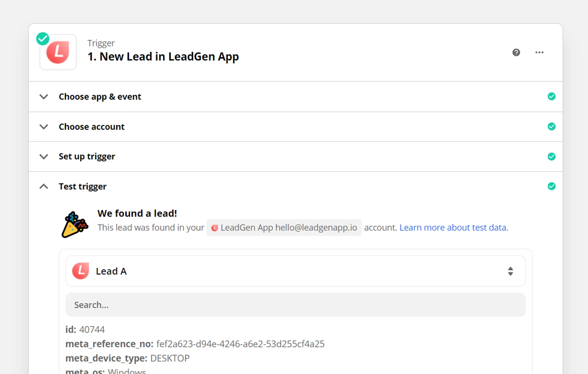
Task: Click green status check on Choose app & event
Action: (x=551, y=96)
